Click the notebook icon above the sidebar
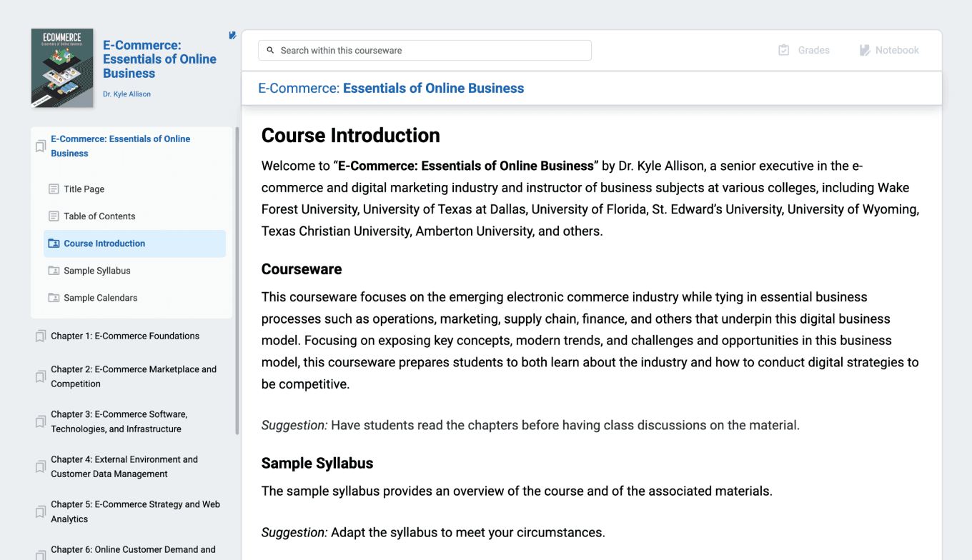The width and height of the screenshot is (972, 560). point(232,35)
